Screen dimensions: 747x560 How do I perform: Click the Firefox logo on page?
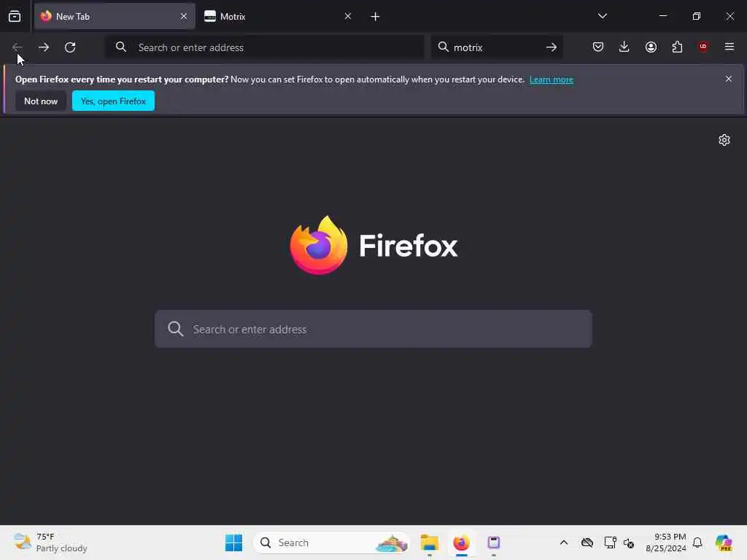(374, 245)
